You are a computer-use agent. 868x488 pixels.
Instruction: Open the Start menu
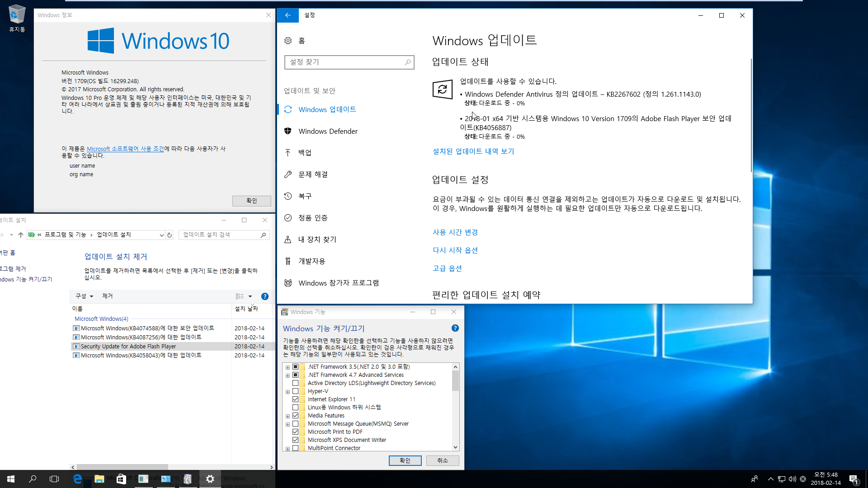[11, 479]
